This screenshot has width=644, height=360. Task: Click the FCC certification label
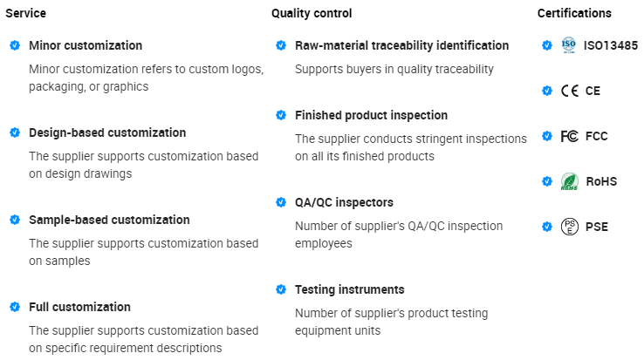(x=597, y=136)
